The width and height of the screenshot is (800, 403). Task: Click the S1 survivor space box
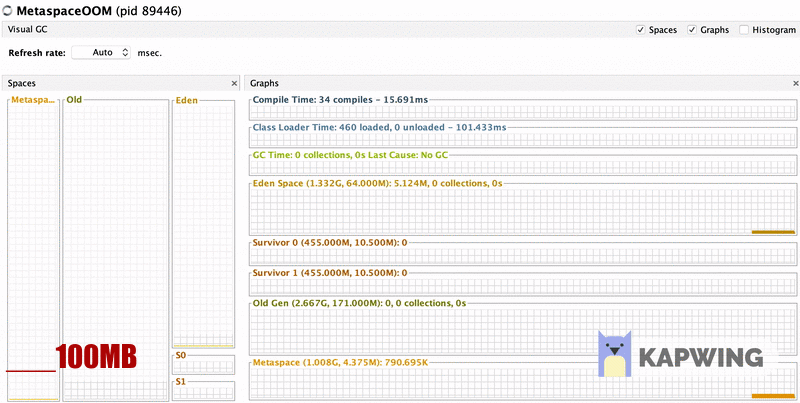point(203,391)
